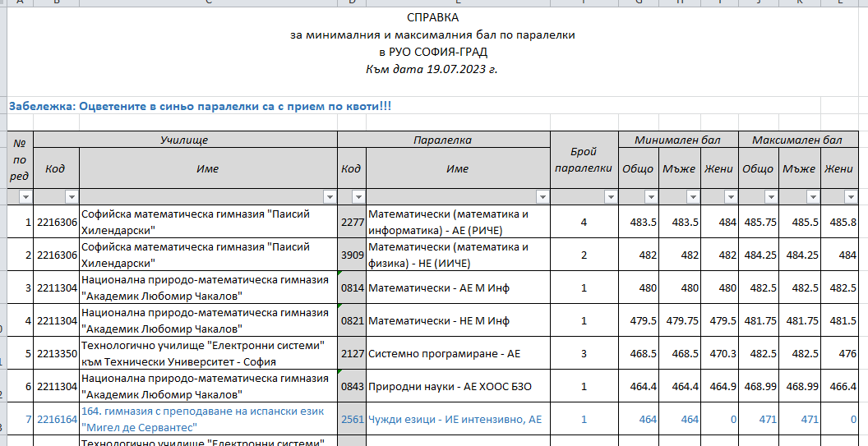Open filter dropdown for Паралелка Код column
The width and height of the screenshot is (868, 446).
click(x=358, y=197)
